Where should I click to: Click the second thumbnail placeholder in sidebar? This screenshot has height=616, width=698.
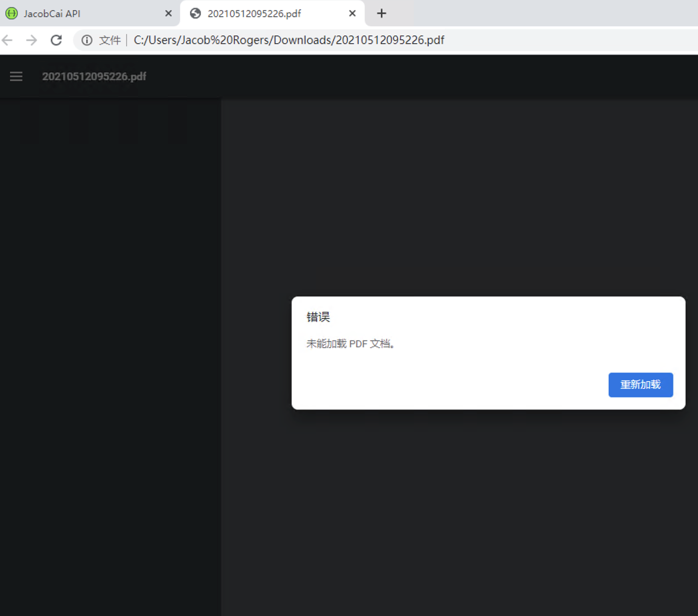(77, 123)
